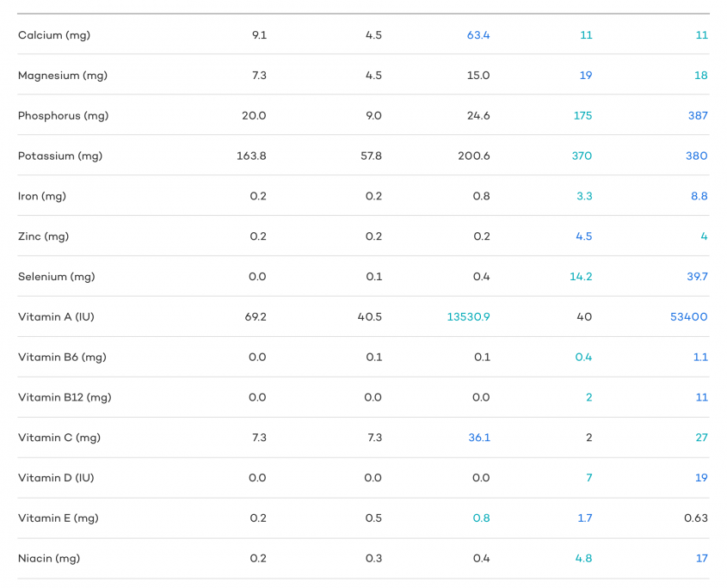727x588 pixels.
Task: Click the Vitamin E value 1.7
Action: (585, 518)
